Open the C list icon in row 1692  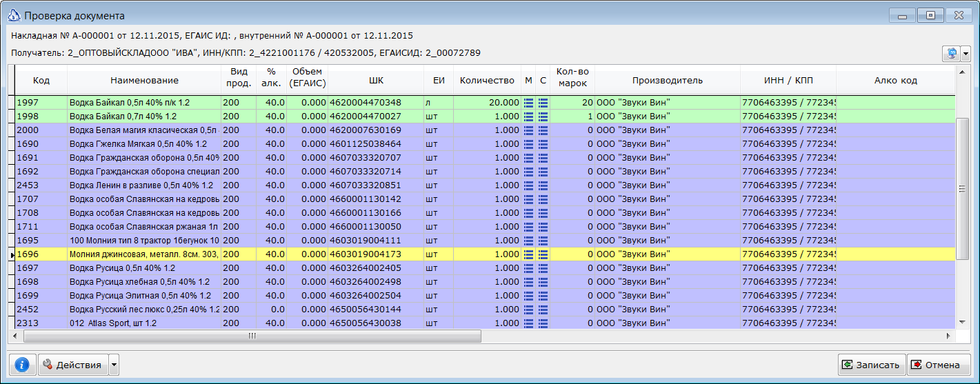pyautogui.click(x=543, y=171)
